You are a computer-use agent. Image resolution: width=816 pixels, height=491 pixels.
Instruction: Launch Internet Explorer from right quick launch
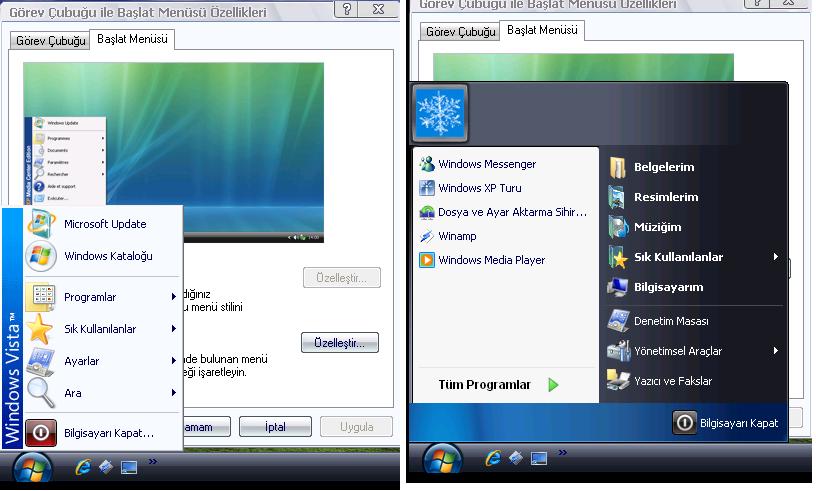(x=493, y=458)
